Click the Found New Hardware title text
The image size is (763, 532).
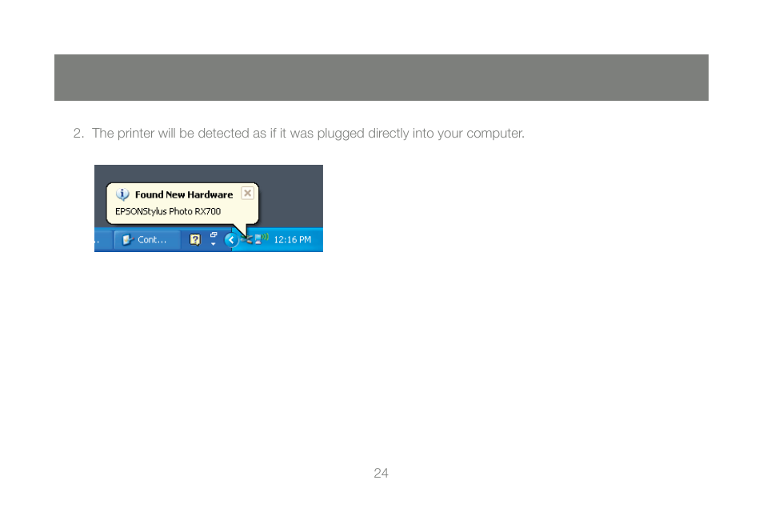[x=184, y=194]
